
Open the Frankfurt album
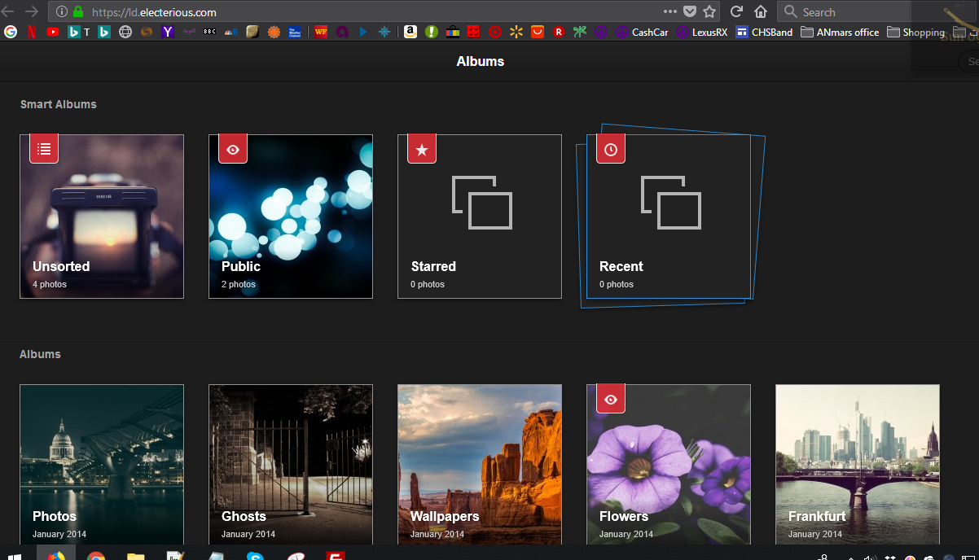point(857,464)
